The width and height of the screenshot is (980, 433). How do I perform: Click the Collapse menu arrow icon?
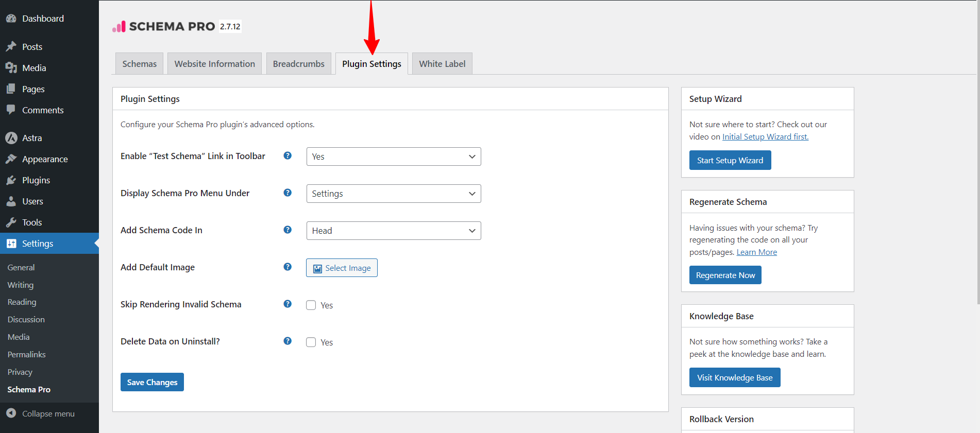11,413
